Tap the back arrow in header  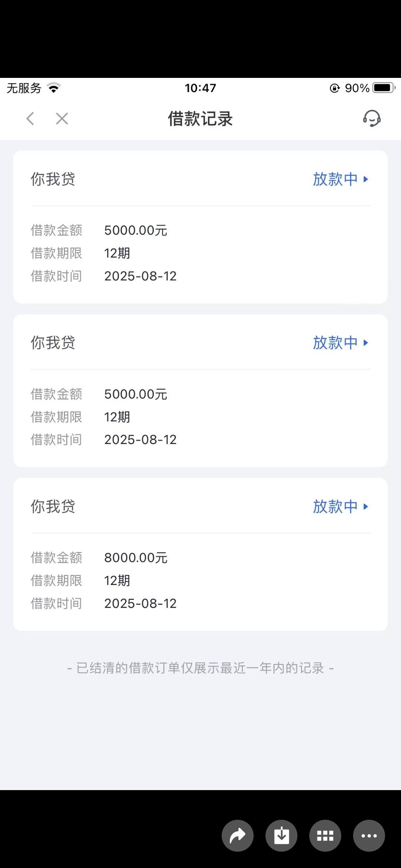pyautogui.click(x=30, y=119)
